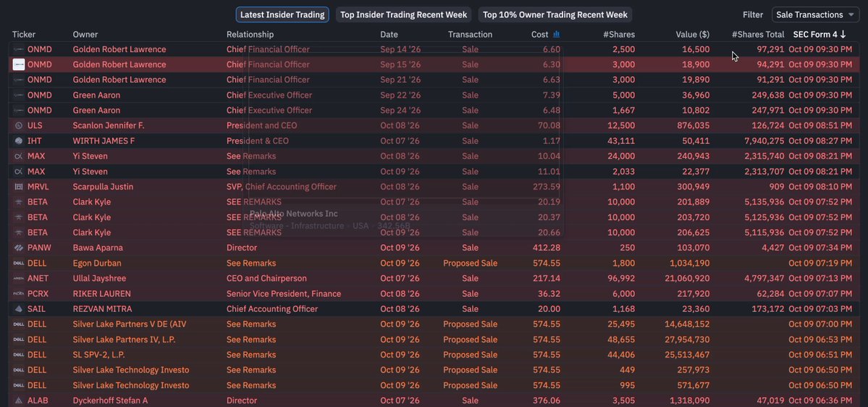Sort table by #Shares Total header

point(758,34)
